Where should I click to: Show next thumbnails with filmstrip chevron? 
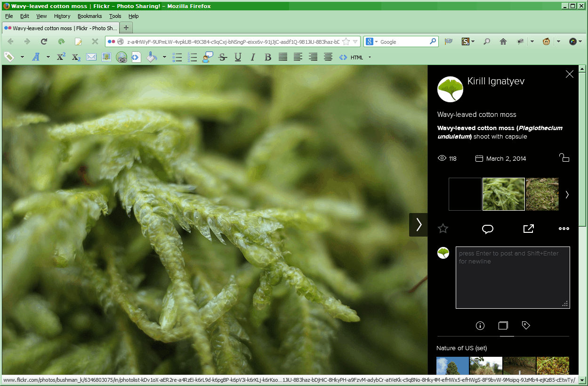point(567,194)
